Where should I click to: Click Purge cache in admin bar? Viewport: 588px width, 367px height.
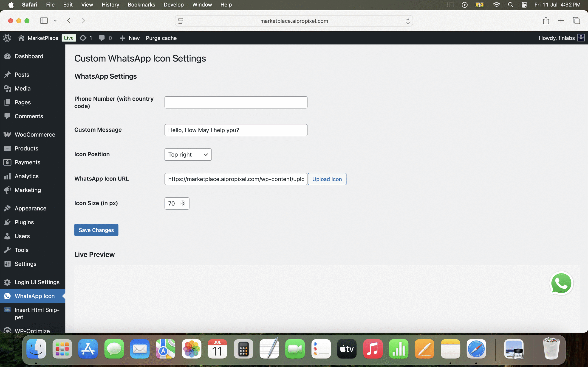coord(161,38)
